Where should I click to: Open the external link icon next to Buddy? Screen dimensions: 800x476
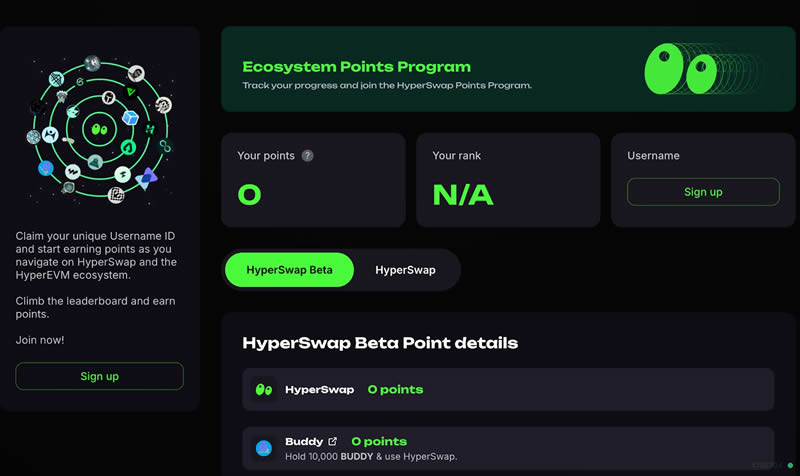[332, 441]
